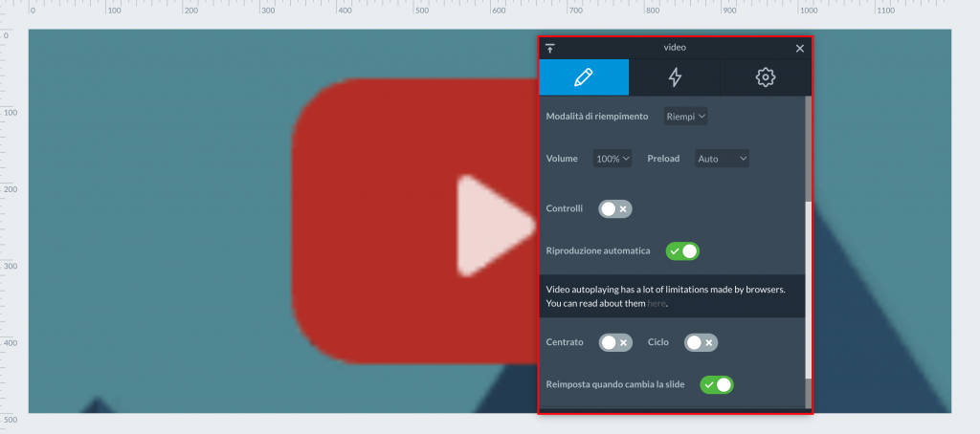980x434 pixels.
Task: Click the 'Preload' label text
Action: tap(663, 159)
